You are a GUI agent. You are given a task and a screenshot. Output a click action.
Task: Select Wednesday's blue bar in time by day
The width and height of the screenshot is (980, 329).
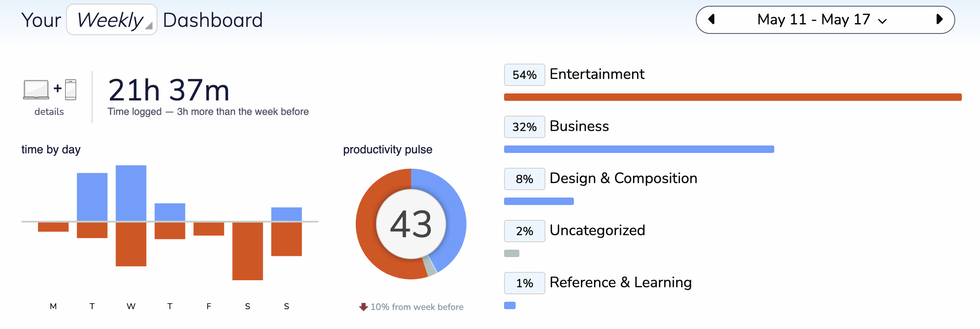[131, 193]
